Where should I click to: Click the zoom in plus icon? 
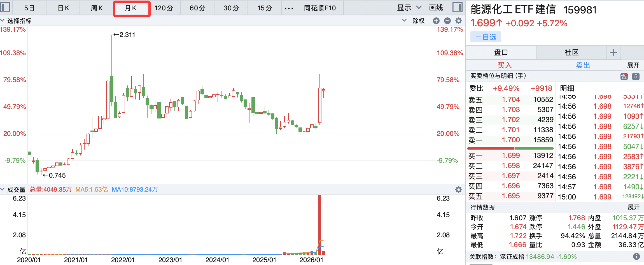coord(436,21)
